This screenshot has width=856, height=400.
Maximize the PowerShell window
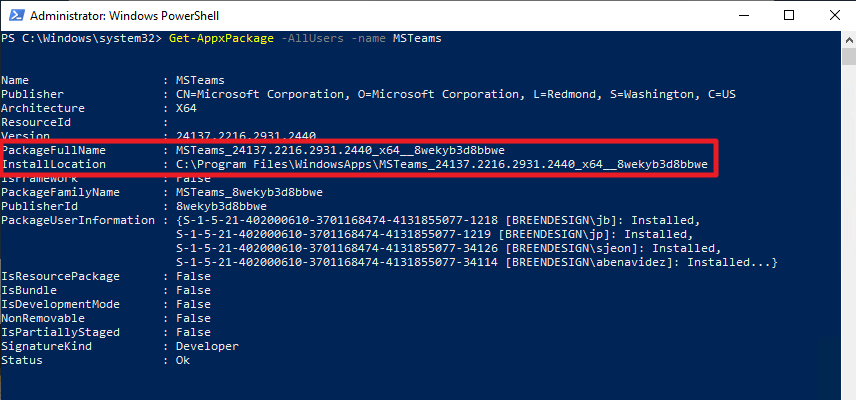789,15
